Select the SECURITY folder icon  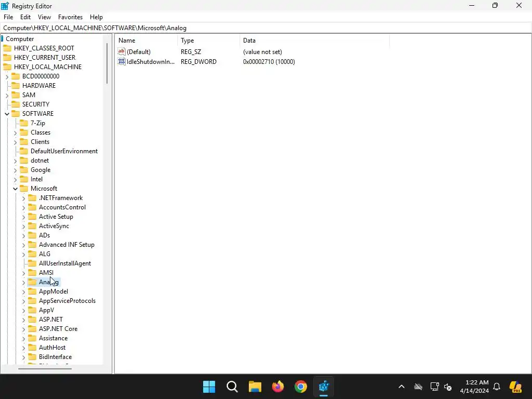point(16,104)
